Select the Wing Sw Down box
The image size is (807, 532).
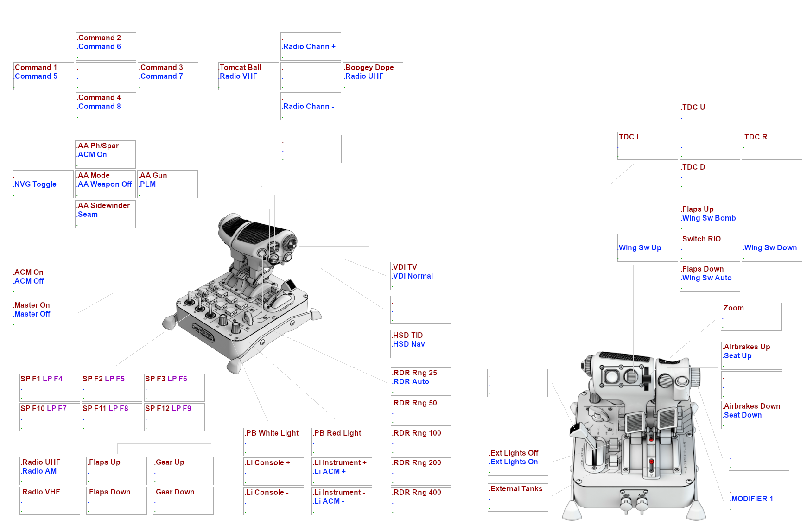click(772, 247)
